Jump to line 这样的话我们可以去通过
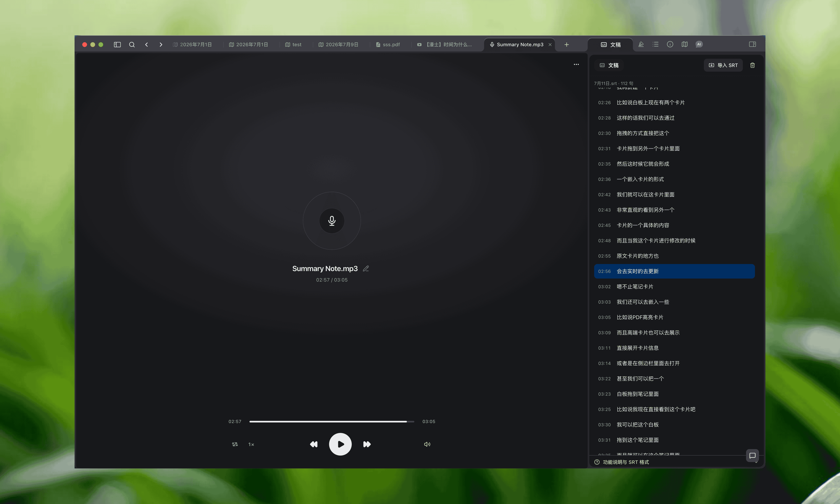The image size is (840, 504). (x=675, y=118)
